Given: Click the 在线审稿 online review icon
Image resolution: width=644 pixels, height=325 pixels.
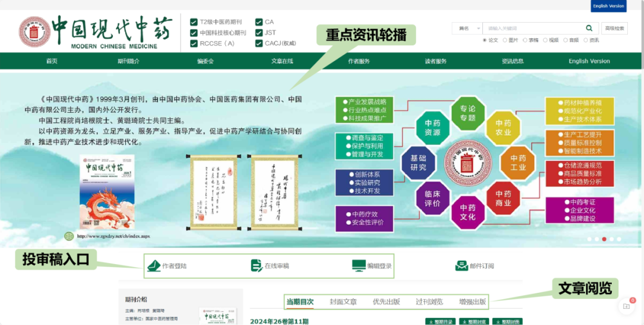Looking at the screenshot, I should pyautogui.click(x=256, y=266).
